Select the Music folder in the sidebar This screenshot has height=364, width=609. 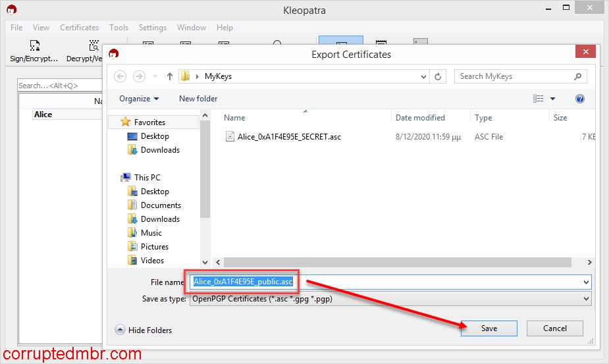point(151,233)
